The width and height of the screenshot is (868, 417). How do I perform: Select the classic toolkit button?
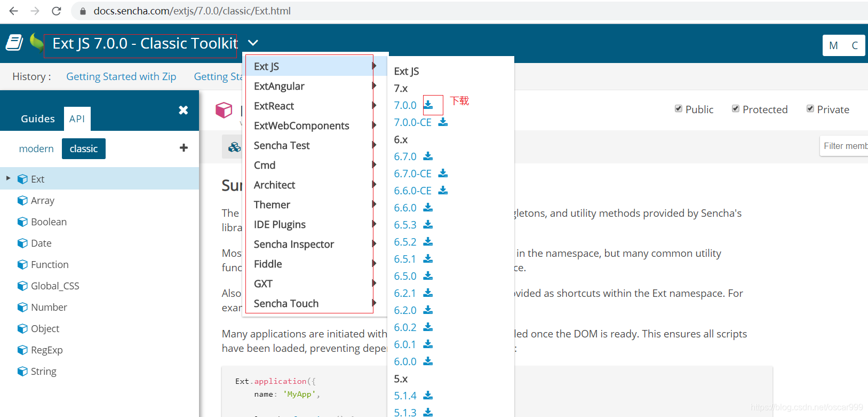(84, 148)
